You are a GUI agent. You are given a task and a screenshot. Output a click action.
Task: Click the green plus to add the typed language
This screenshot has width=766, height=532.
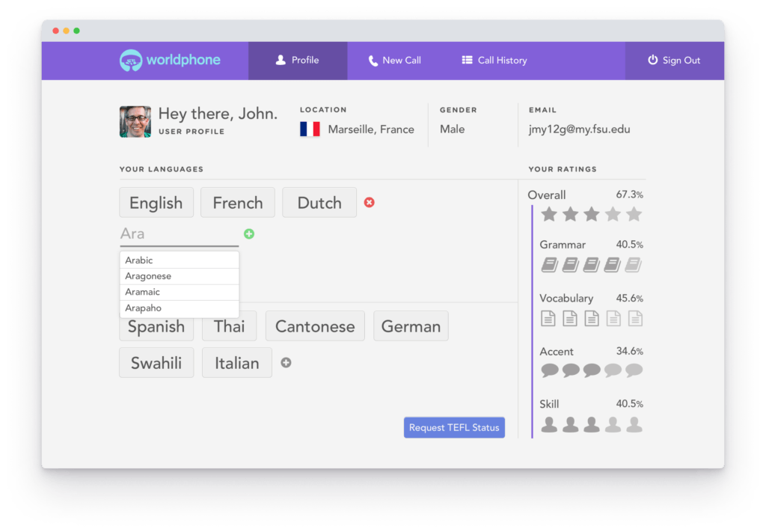(x=249, y=234)
